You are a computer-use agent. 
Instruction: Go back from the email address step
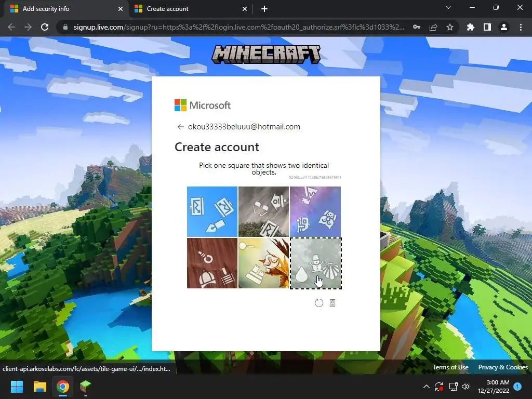point(180,127)
